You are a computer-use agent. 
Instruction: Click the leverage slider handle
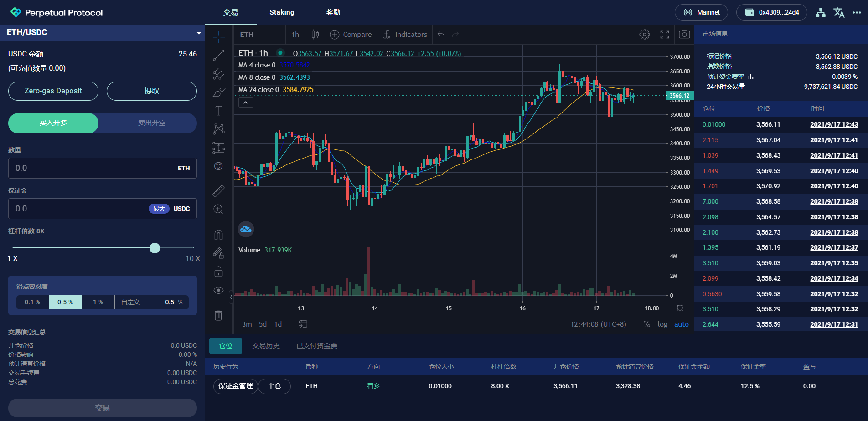click(x=155, y=248)
